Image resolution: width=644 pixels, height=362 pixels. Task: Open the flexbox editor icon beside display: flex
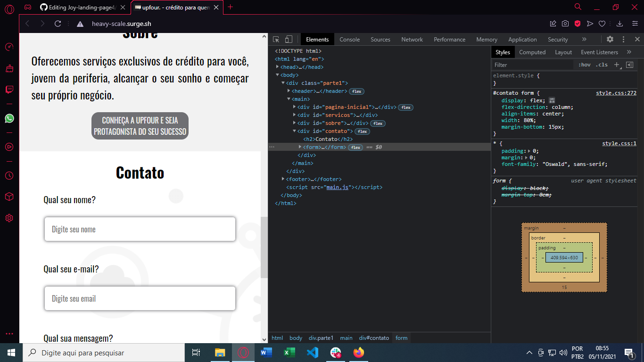point(552,100)
